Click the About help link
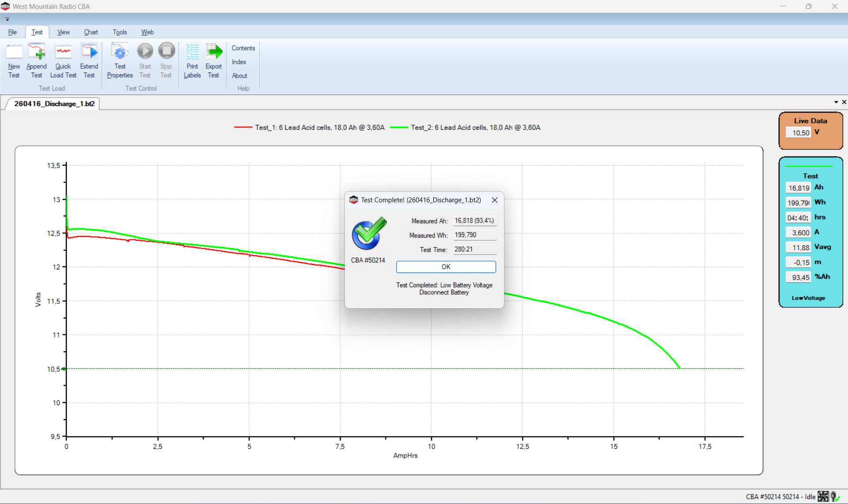 [239, 76]
